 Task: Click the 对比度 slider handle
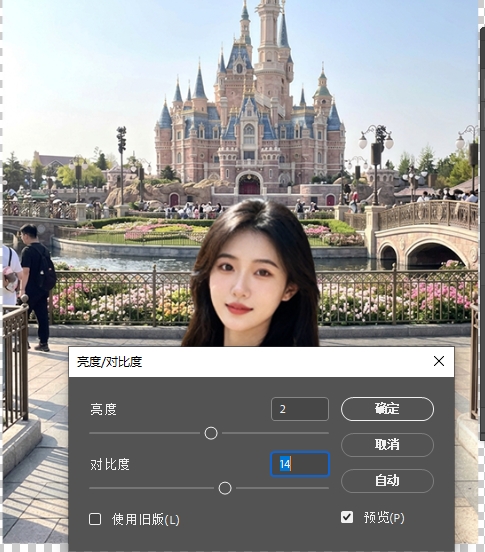pos(225,488)
